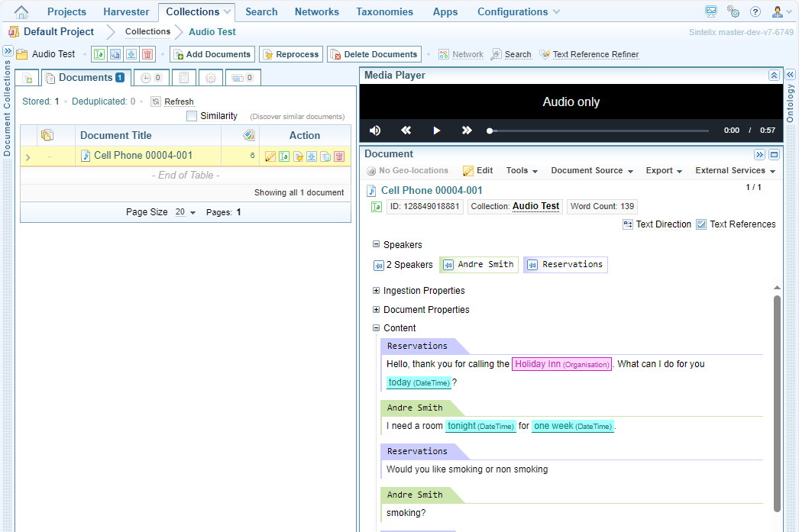
Task: Open the Harvester menu tab
Action: [x=126, y=12]
